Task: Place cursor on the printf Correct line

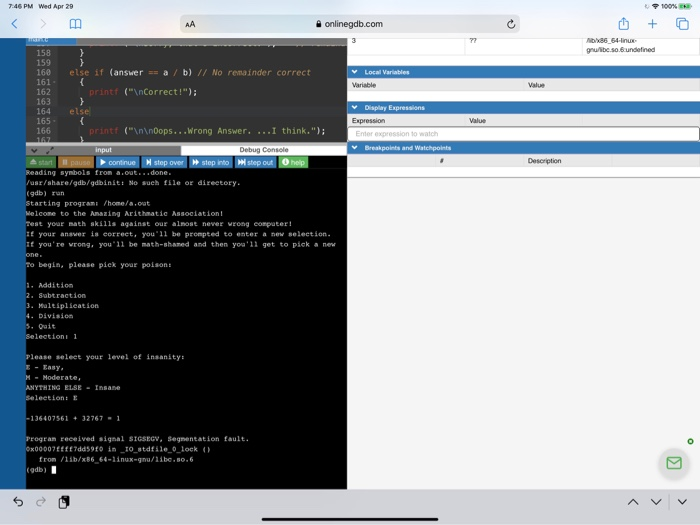Action: (143, 92)
